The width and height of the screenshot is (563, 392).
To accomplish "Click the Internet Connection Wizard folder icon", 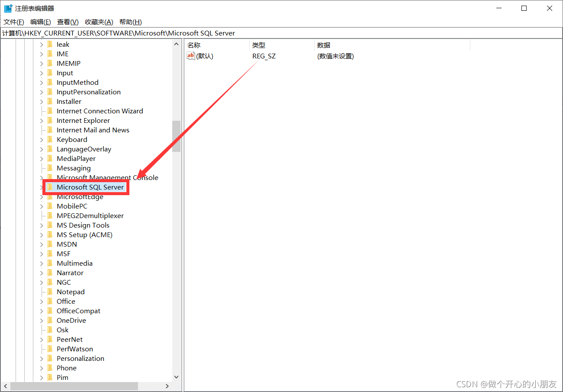I will tap(50, 111).
